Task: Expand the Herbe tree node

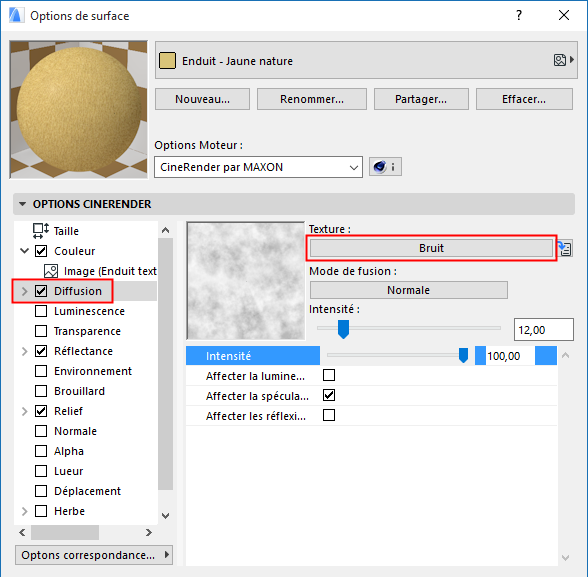Action: coord(25,511)
